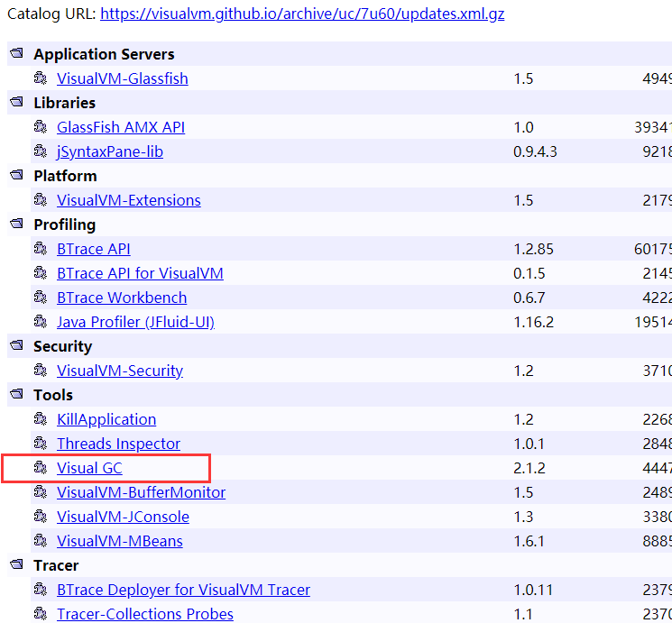Click the Tools category folder icon

(16, 395)
